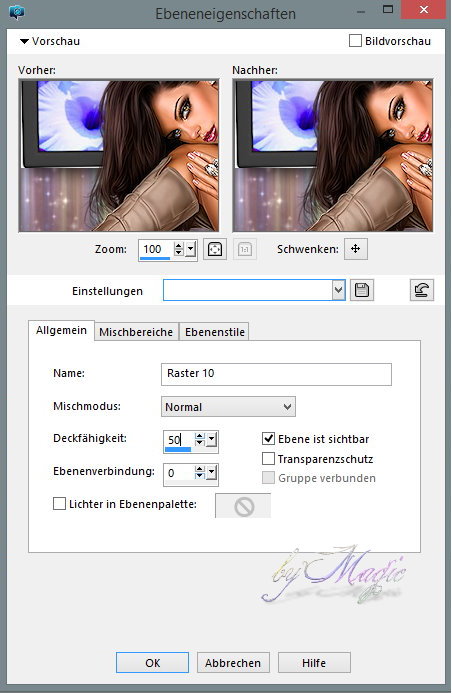Image resolution: width=452 pixels, height=693 pixels.
Task: Increase Deckfähigkeit with the up arrow
Action: (200, 436)
